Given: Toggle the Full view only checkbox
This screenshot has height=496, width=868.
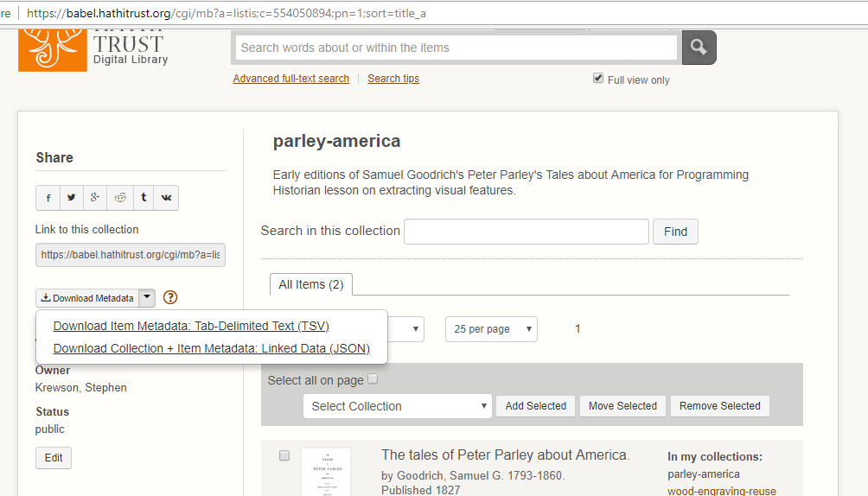Looking at the screenshot, I should (598, 79).
